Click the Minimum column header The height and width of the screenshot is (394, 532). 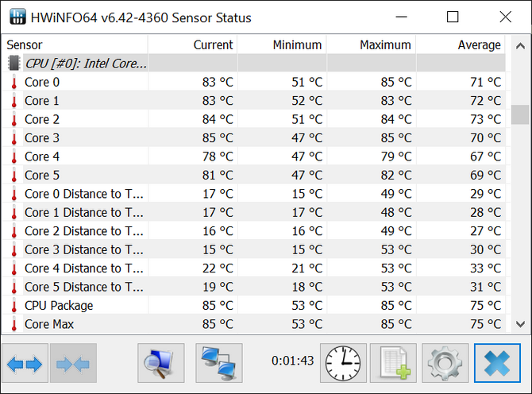(x=282, y=44)
